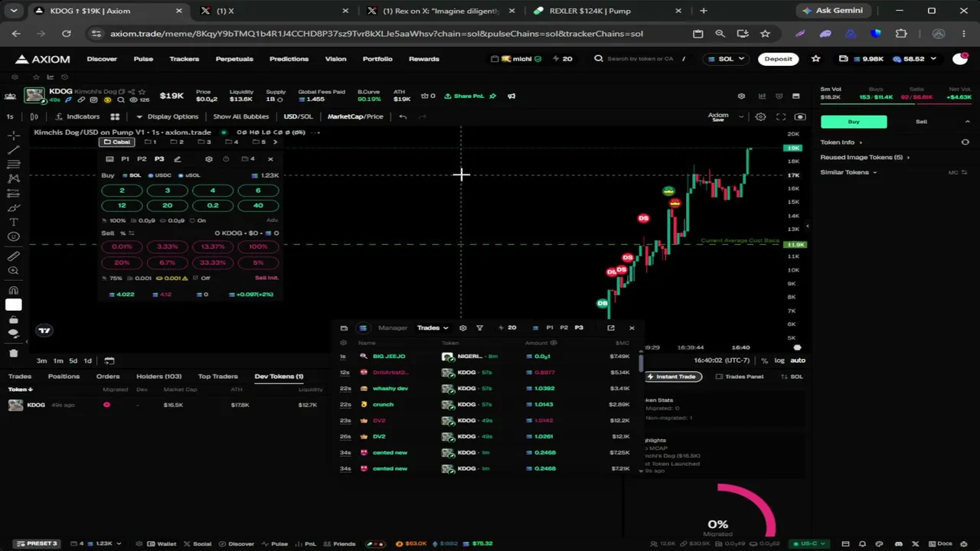Go to the Discover page

point(102,59)
